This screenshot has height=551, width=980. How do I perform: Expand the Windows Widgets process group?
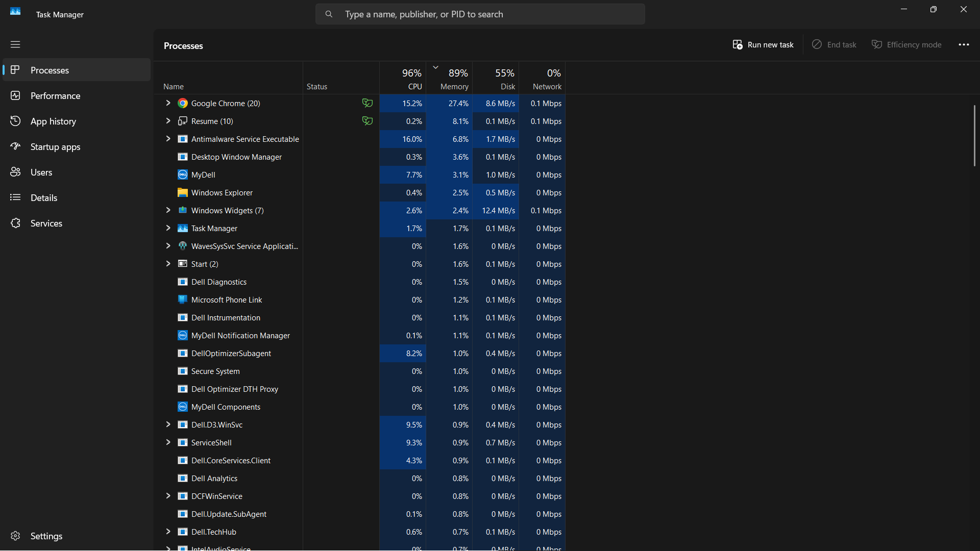click(x=168, y=210)
